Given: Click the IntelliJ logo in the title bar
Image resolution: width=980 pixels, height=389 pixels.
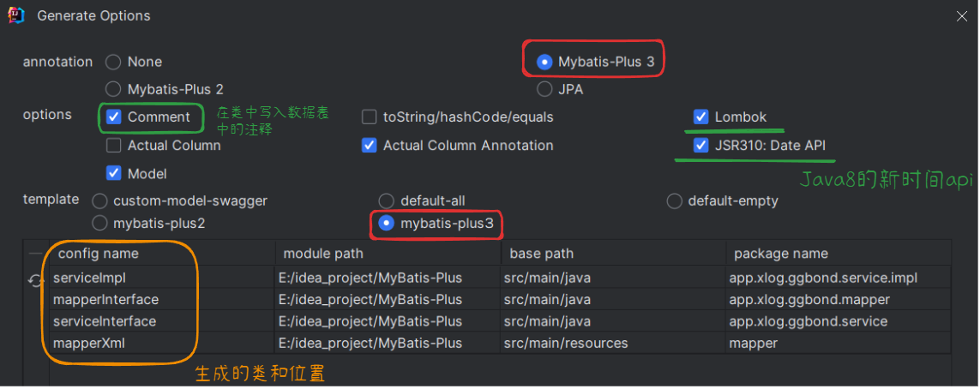Looking at the screenshot, I should point(15,15).
